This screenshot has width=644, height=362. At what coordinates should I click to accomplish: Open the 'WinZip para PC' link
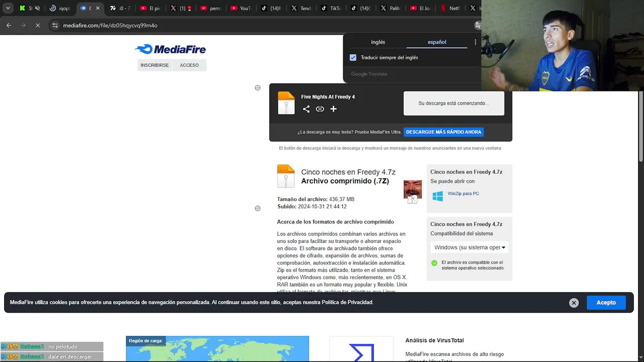(x=463, y=194)
